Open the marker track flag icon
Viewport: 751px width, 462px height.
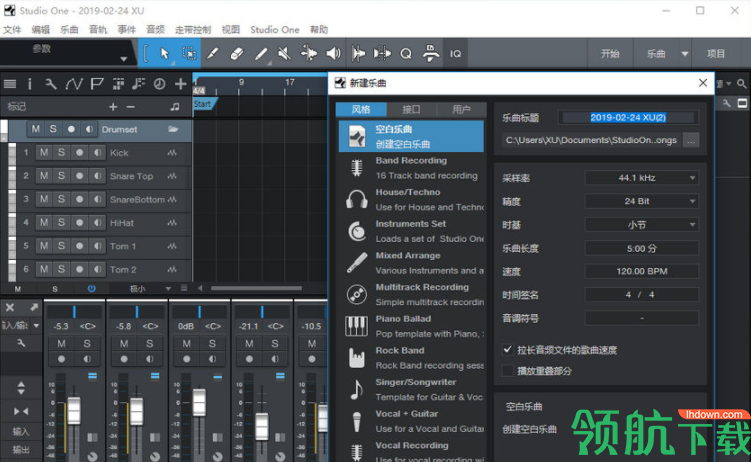[x=97, y=84]
